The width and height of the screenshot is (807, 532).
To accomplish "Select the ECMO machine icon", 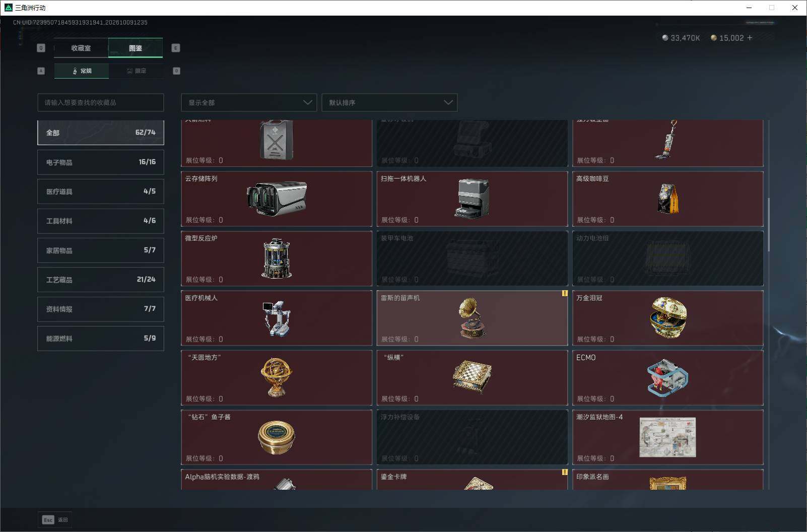I will 668,377.
